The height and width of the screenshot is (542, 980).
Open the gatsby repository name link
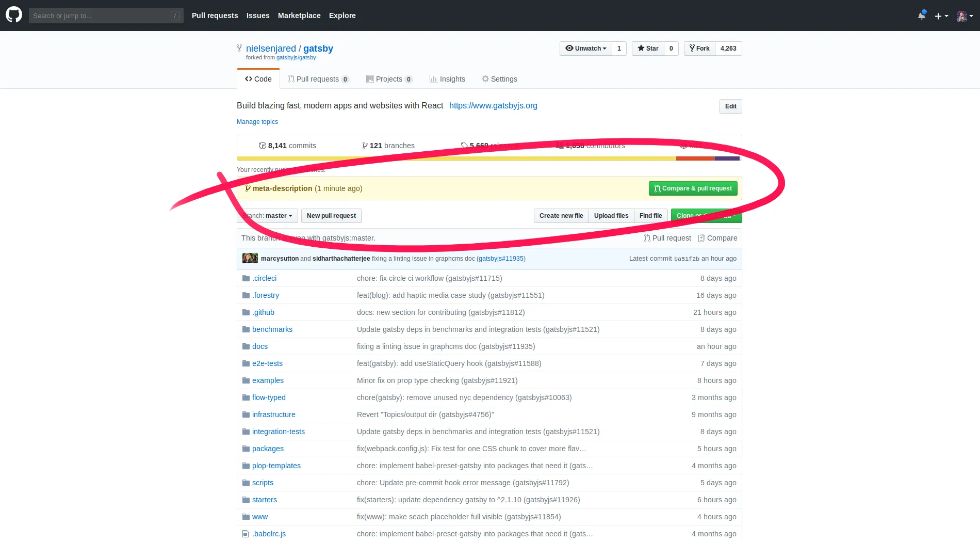tap(318, 48)
